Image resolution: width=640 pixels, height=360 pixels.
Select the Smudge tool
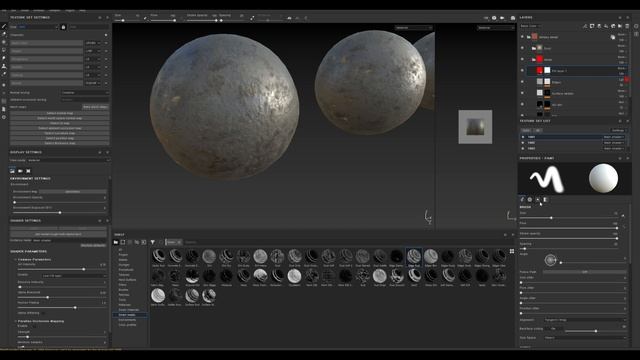point(4,58)
